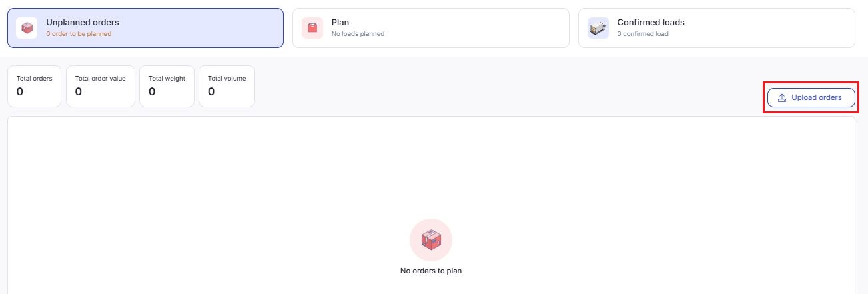Click the empty-state package icon in the center
Image resolution: width=868 pixels, height=294 pixels.
pos(431,240)
